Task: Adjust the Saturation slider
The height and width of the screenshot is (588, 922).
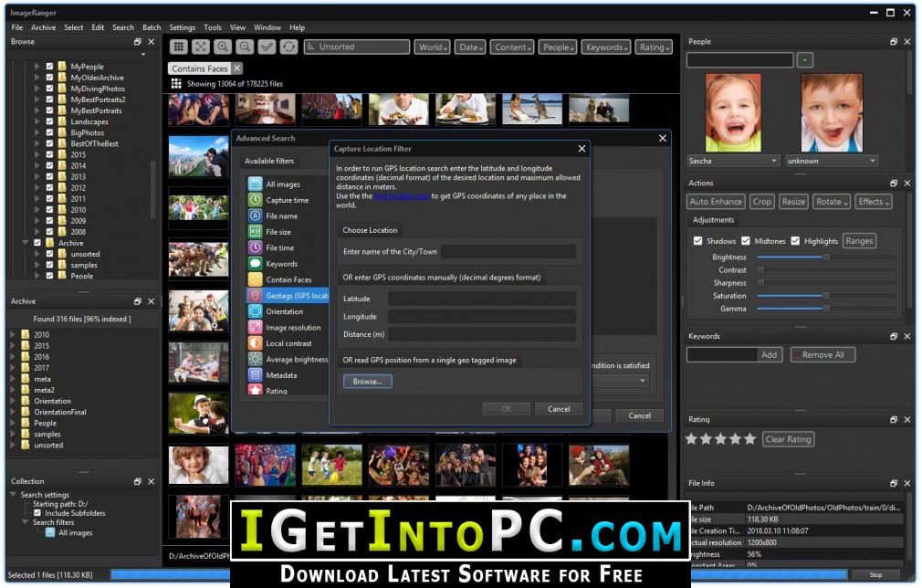Action: [x=825, y=295]
